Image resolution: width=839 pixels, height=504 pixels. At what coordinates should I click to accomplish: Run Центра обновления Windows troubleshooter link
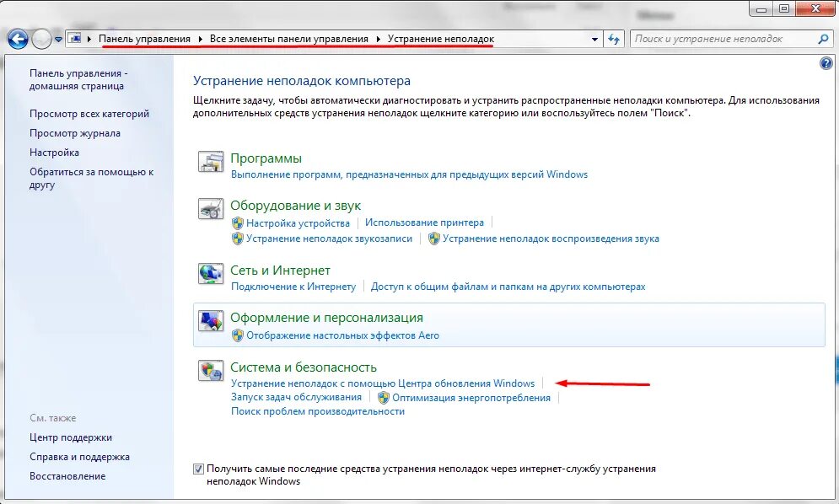(383, 383)
